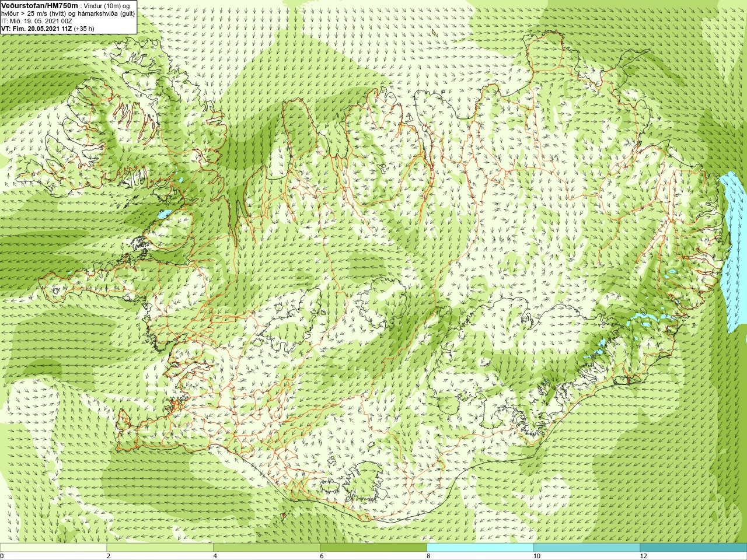
Task: Click the scale label '2'
Action: [109, 556]
